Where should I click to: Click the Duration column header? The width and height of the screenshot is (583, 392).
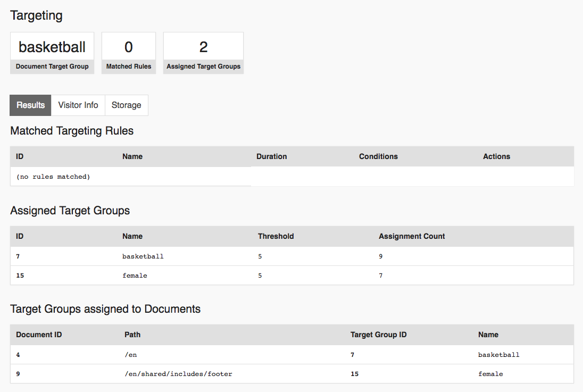coord(271,156)
